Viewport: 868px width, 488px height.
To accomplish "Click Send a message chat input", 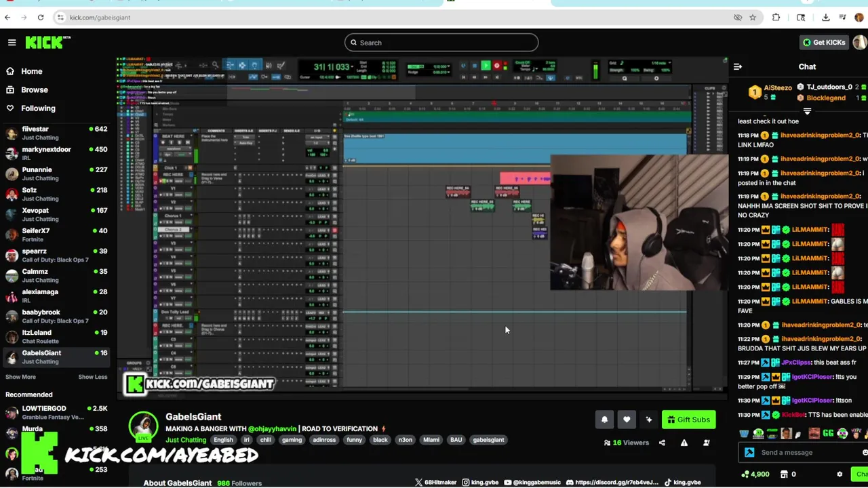I will (804, 453).
